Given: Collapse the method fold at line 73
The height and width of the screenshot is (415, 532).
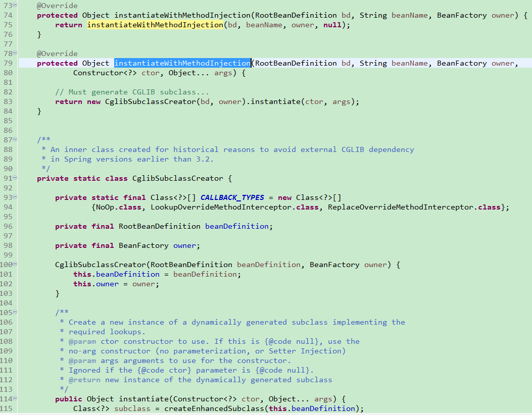Looking at the screenshot, I should (14, 5).
